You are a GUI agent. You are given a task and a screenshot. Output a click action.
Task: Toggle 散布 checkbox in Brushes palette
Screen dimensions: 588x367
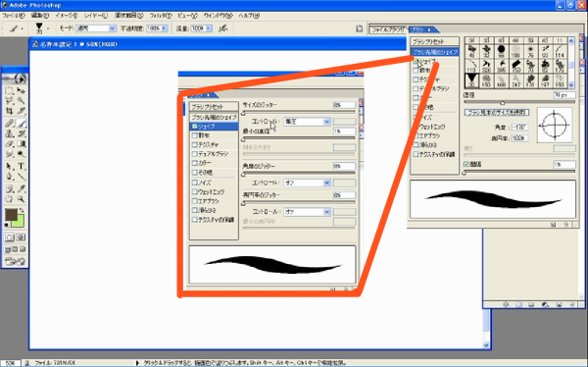[x=416, y=71]
